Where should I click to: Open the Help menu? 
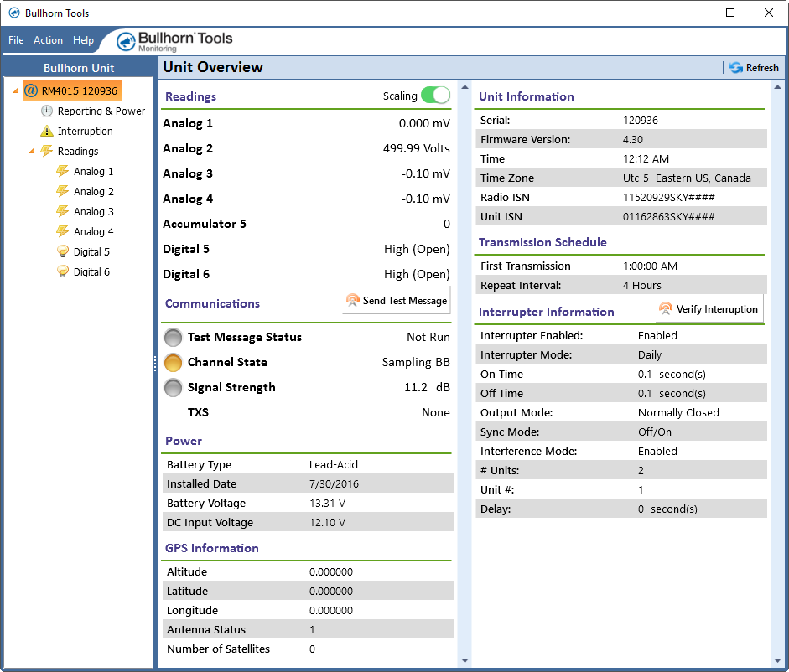(x=84, y=40)
